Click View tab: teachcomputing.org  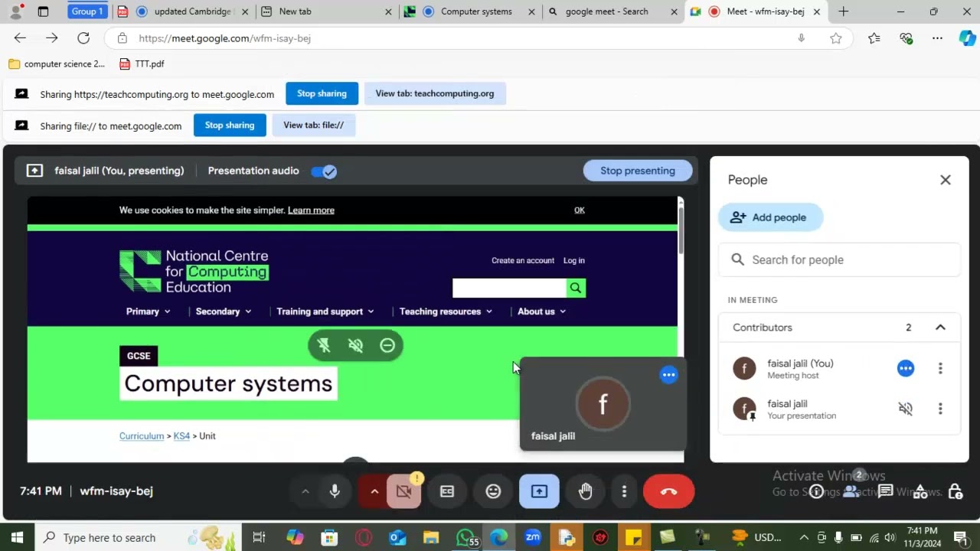(435, 93)
